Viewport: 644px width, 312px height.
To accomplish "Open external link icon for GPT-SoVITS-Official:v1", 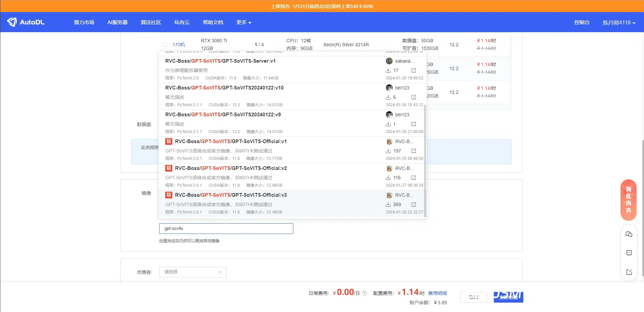I will coord(414,151).
